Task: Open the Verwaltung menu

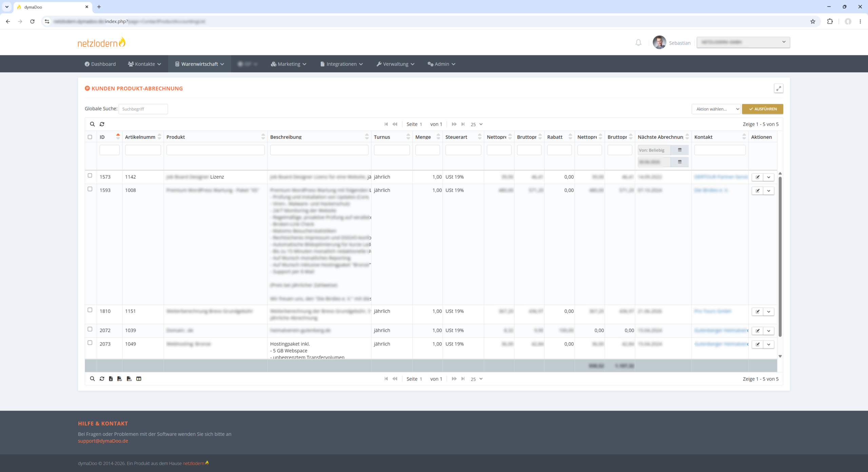Action: 395,64
